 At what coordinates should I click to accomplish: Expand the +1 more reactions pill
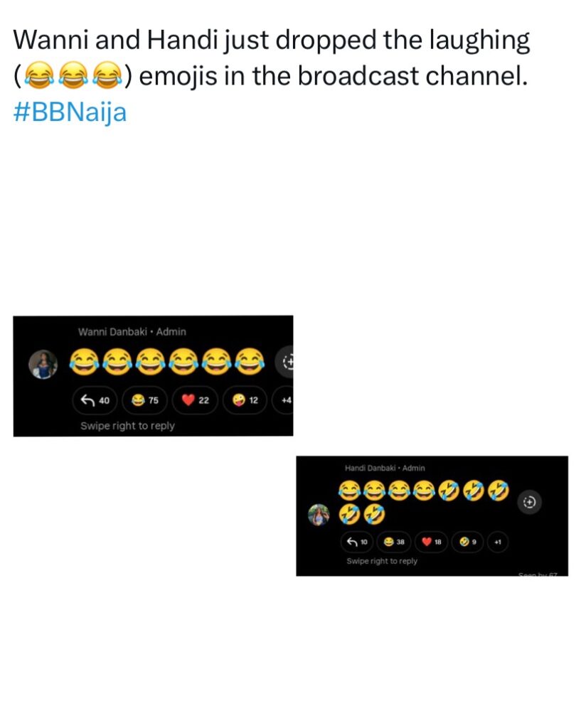[x=498, y=542]
